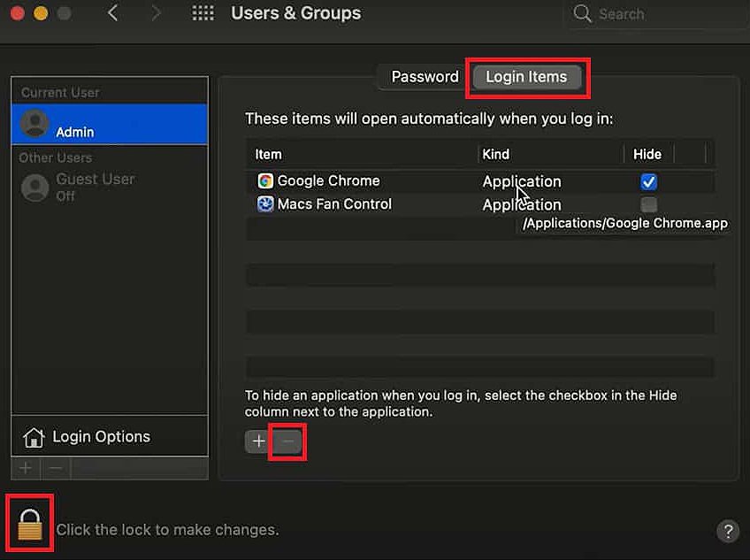Select the Admin user account
750x560 pixels.
pyautogui.click(x=110, y=124)
